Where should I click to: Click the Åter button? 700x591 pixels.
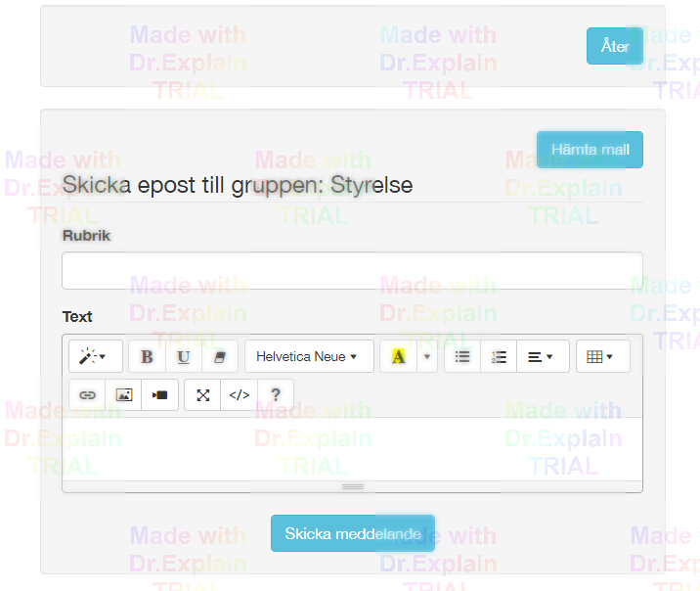[x=615, y=46]
